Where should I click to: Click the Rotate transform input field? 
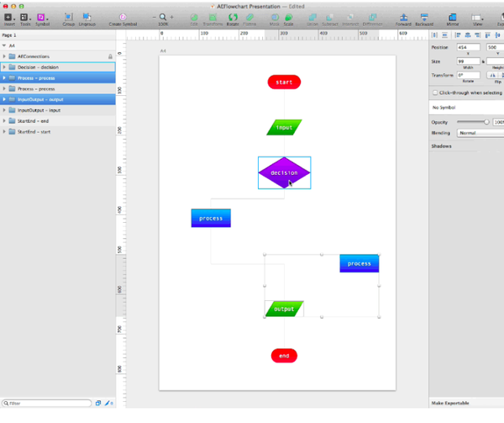click(x=469, y=75)
